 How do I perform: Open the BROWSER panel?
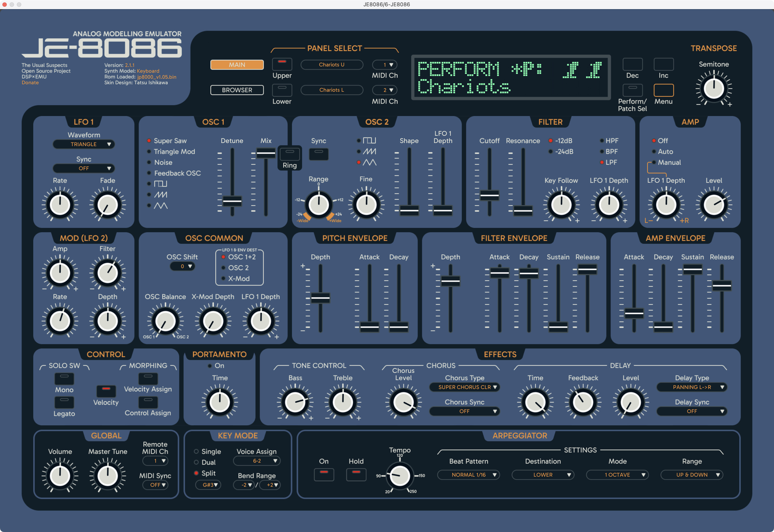pyautogui.click(x=237, y=90)
